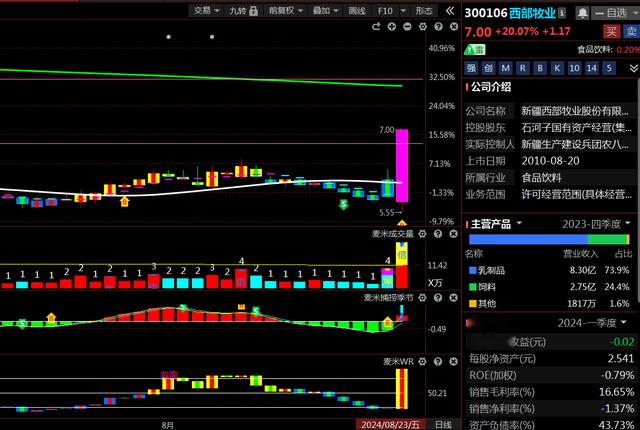The image size is (640, 430).
Task: Open the 交易 dropdown menu
Action: coord(206,11)
